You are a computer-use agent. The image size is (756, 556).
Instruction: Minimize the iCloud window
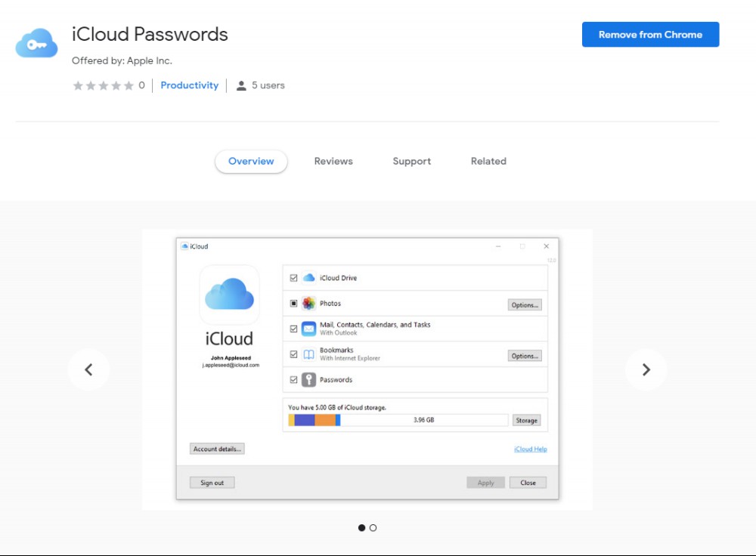(498, 246)
